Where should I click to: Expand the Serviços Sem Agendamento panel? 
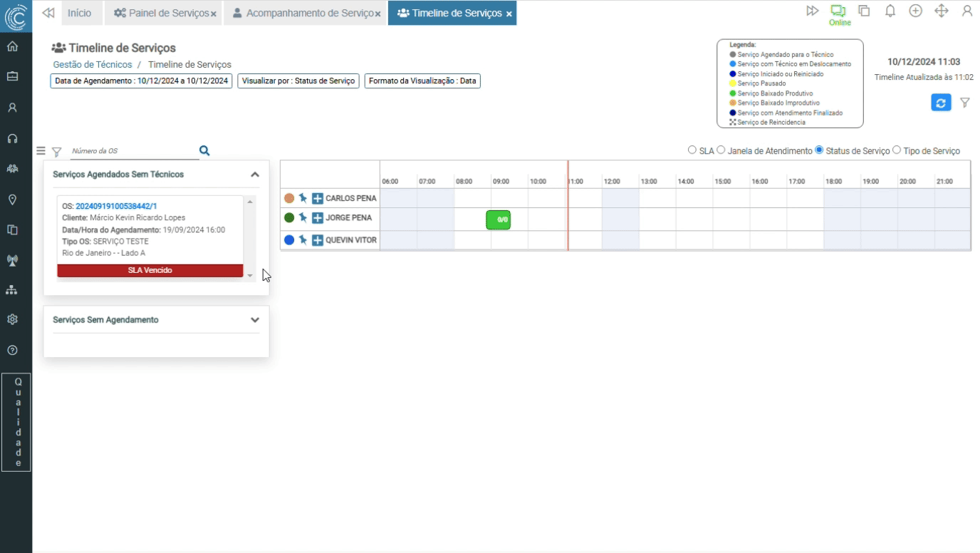[255, 320]
